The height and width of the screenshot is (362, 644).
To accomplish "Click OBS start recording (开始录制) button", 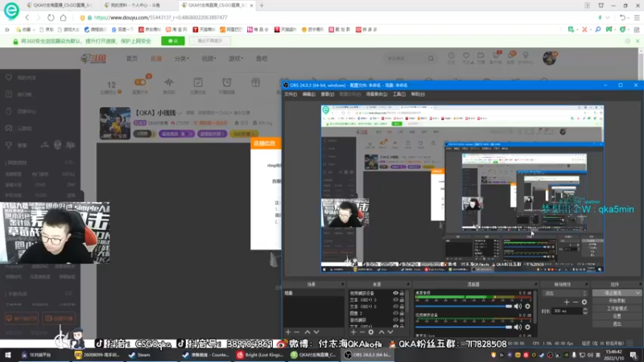I will click(617, 300).
